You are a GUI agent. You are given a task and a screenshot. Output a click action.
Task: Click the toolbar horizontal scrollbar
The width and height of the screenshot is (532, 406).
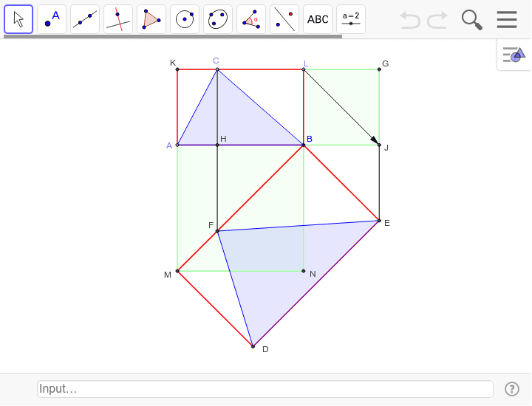(x=173, y=36)
